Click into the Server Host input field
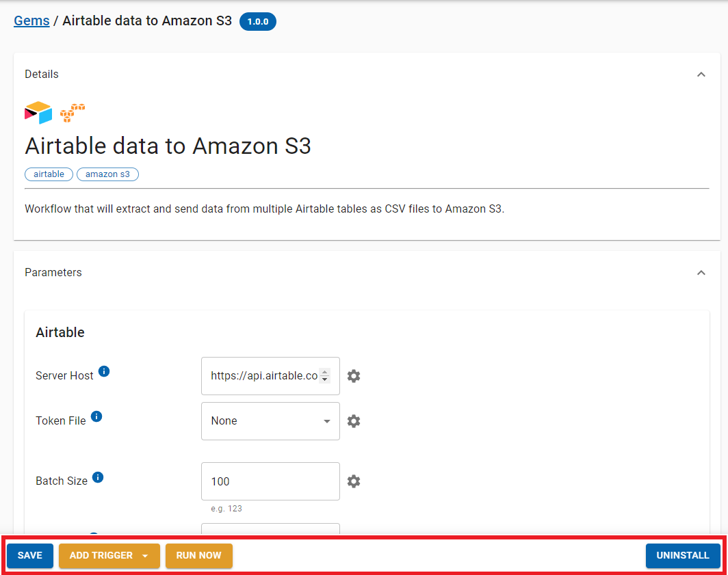This screenshot has width=728, height=575. tap(264, 376)
